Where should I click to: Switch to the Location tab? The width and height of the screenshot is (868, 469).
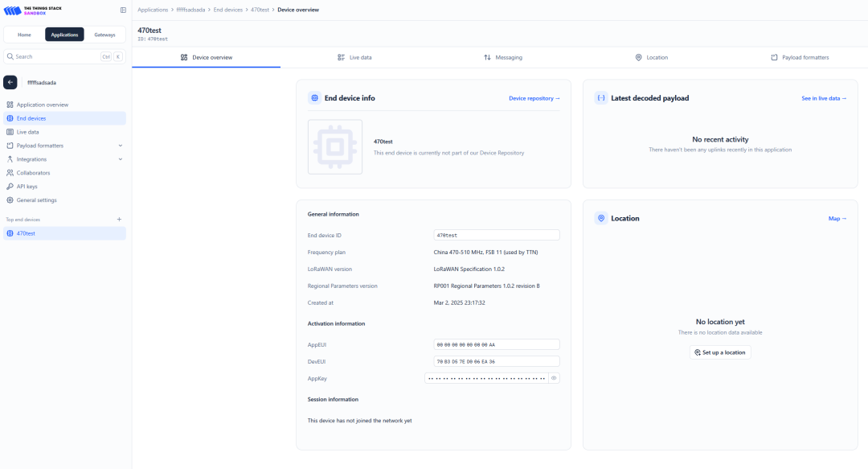[651, 57]
